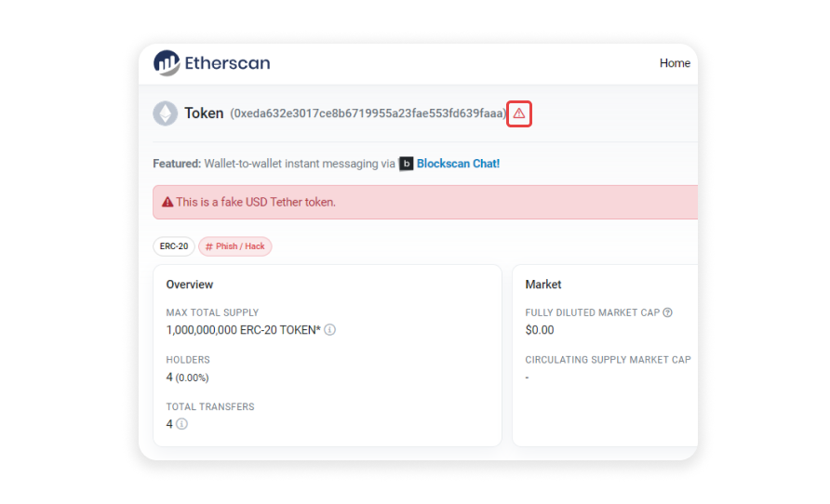830x504 pixels.
Task: Click the Overview card heading
Action: (x=190, y=285)
